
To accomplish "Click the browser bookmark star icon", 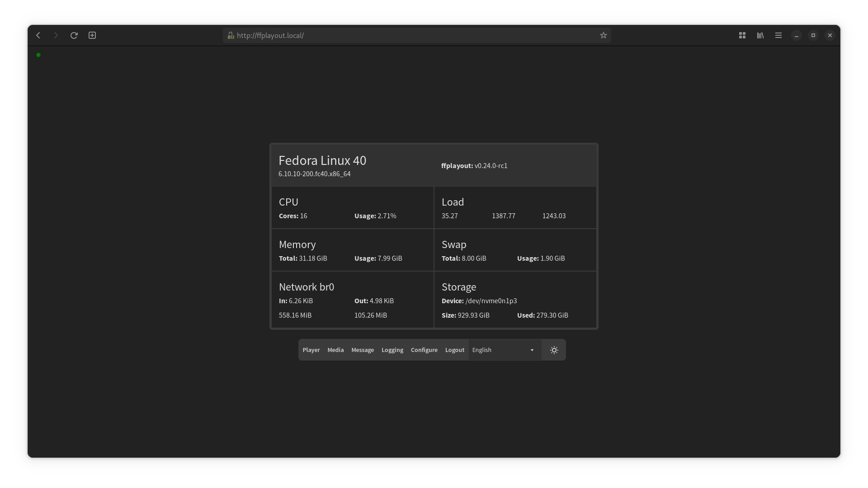I will (x=604, y=35).
